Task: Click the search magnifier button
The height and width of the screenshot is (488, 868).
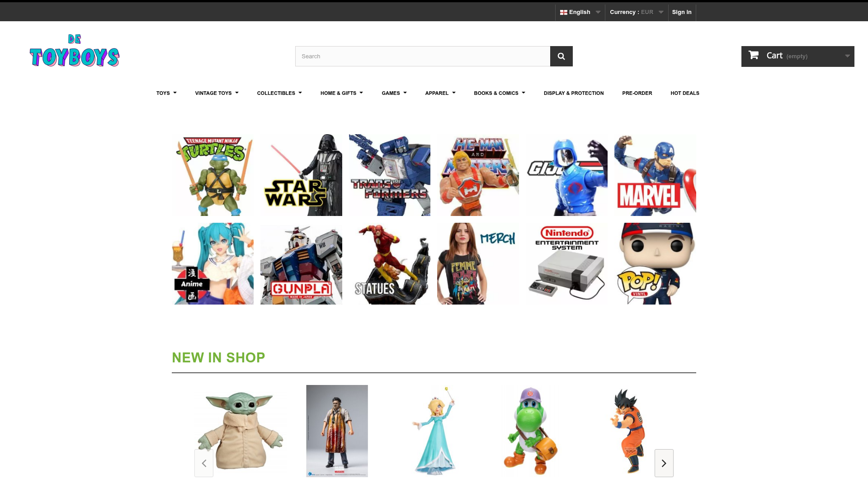Action: coord(561,56)
